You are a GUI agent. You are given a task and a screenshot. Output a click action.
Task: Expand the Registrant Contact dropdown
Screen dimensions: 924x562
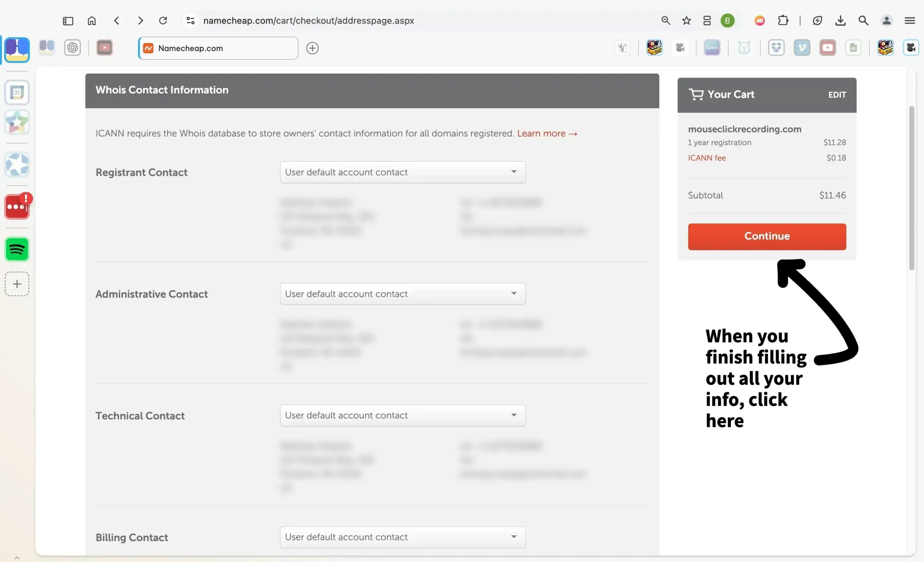click(402, 172)
